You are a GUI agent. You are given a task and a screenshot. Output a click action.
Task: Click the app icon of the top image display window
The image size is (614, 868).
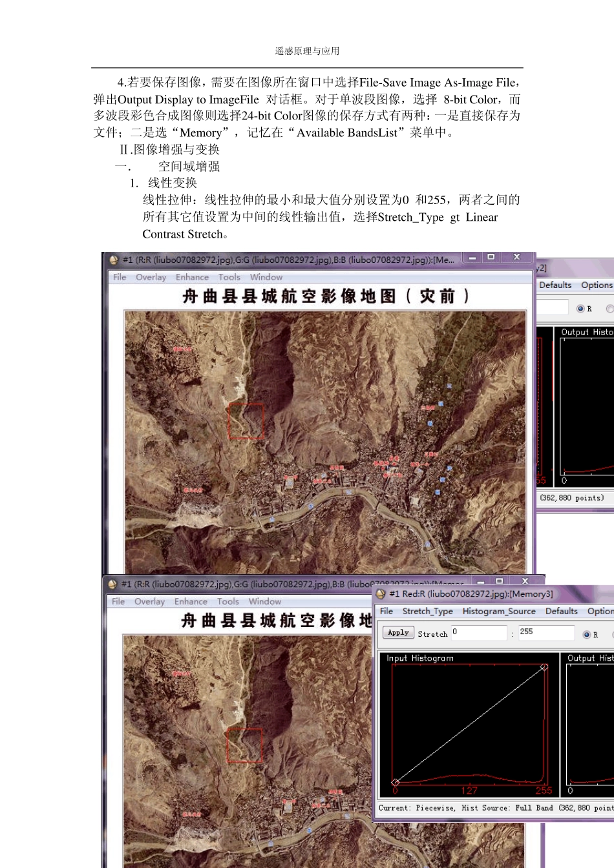click(114, 260)
